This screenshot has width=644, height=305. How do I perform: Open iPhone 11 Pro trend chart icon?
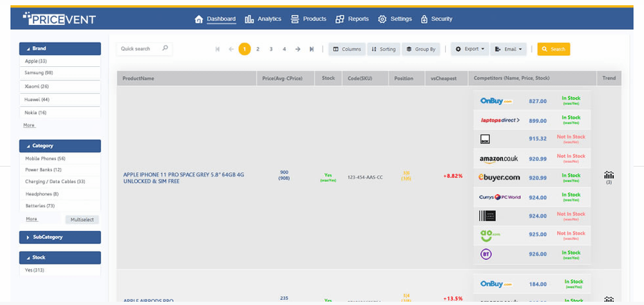tap(609, 175)
